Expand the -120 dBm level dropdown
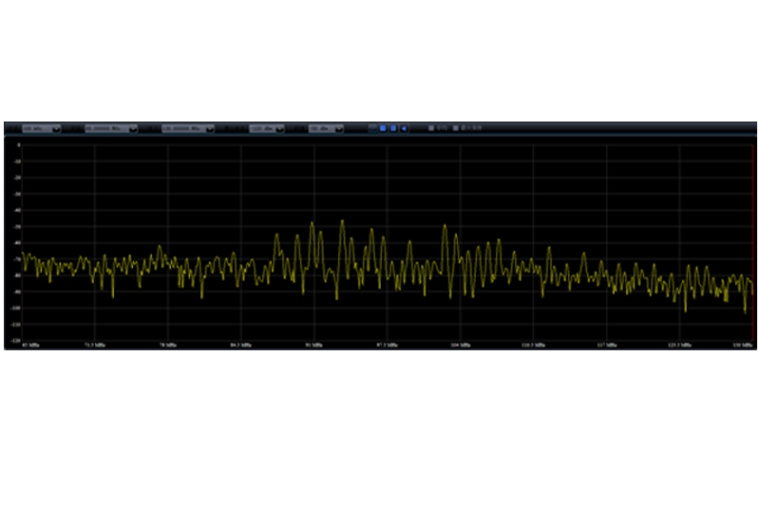The width and height of the screenshot is (760, 506). click(x=267, y=129)
